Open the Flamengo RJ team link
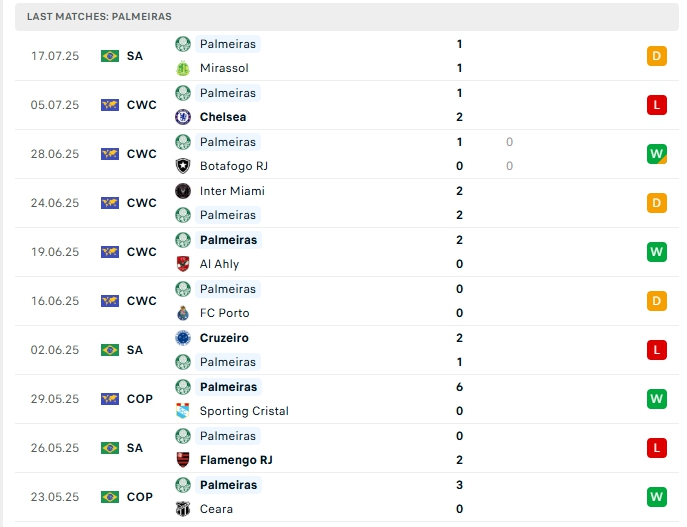 click(236, 460)
